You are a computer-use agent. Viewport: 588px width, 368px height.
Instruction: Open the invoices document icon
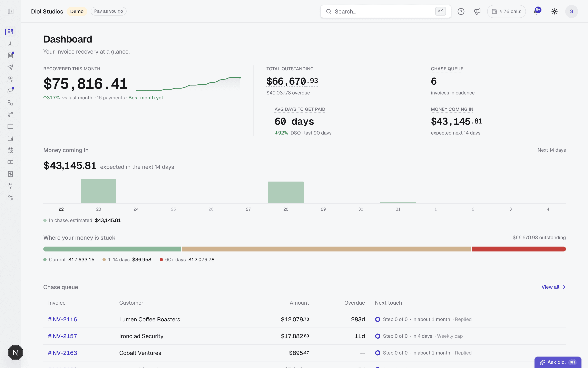(10, 55)
